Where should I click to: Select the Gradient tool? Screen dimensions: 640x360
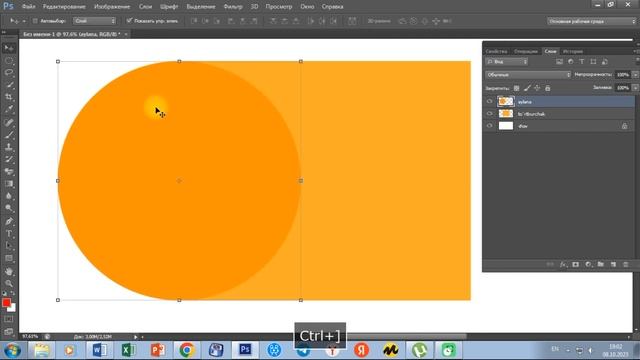[9, 184]
